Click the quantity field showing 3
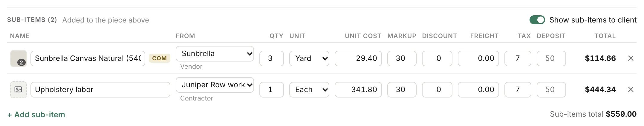 272,58
